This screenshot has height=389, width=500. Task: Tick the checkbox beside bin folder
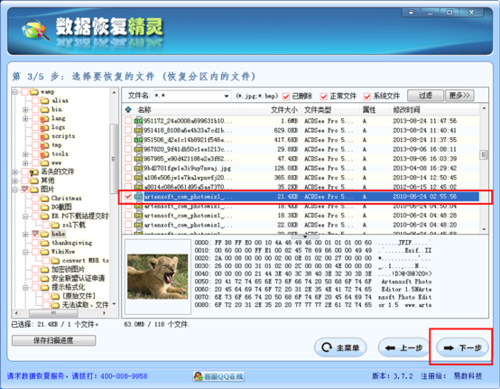[35, 109]
